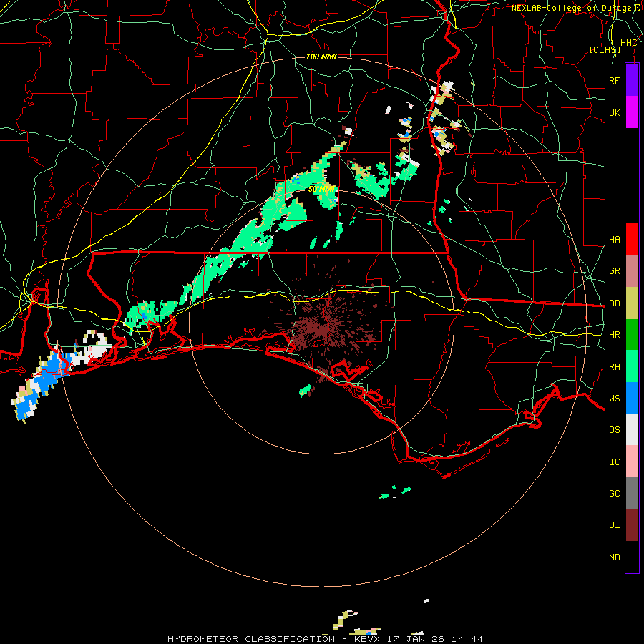This screenshot has width=644, height=644.
Task: Click the magenta UK legend color swatch
Action: tap(632, 112)
